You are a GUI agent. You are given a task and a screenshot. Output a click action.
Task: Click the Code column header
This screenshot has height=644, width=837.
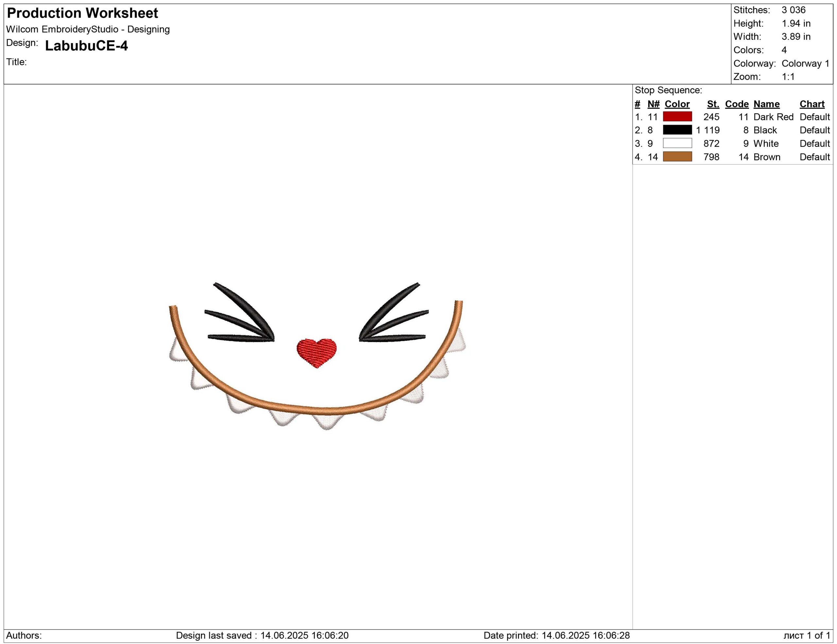tap(737, 104)
